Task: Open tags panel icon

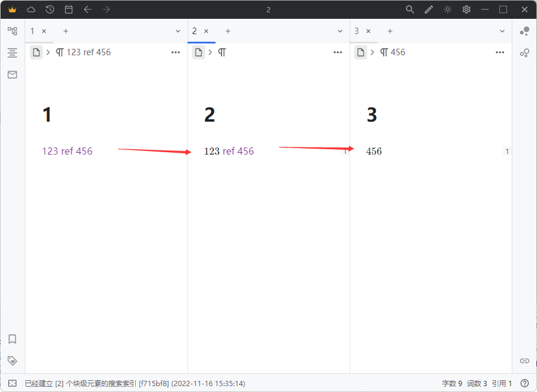Action: [x=12, y=361]
